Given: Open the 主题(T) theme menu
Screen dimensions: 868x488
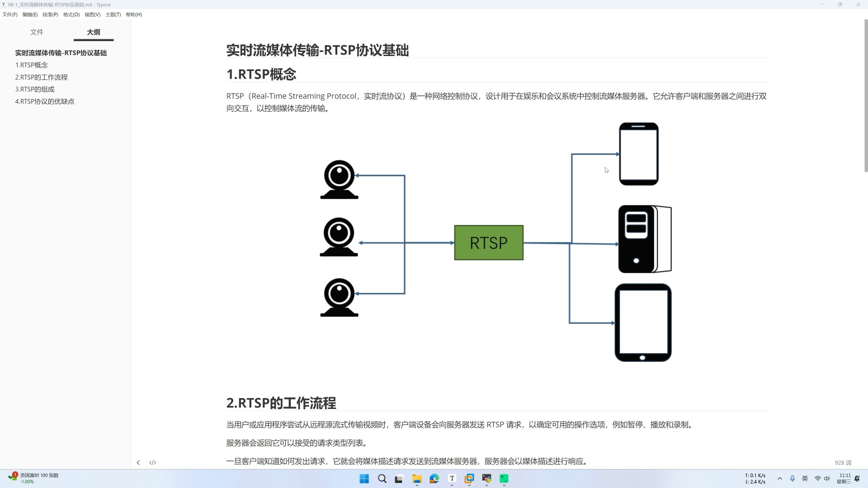Looking at the screenshot, I should 113,14.
